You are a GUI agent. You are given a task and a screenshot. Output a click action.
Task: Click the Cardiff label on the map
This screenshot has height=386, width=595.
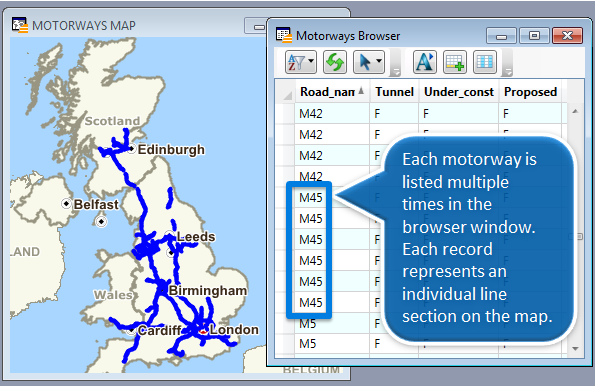[x=159, y=331]
